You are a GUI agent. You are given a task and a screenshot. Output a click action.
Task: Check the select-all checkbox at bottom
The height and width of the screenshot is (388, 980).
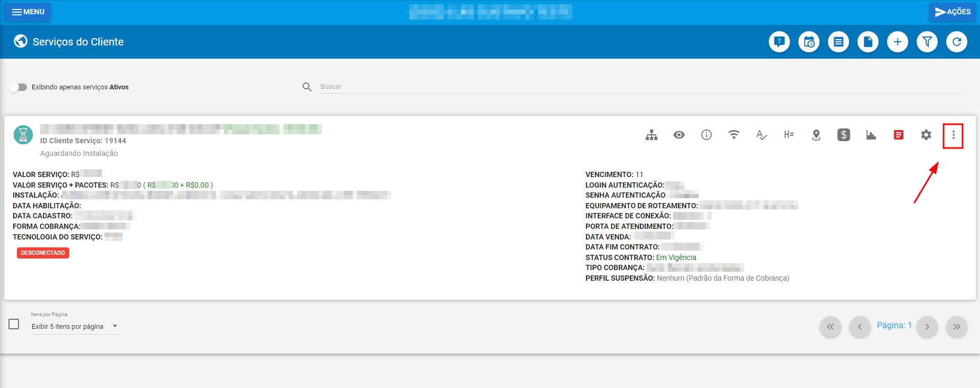tap(14, 324)
